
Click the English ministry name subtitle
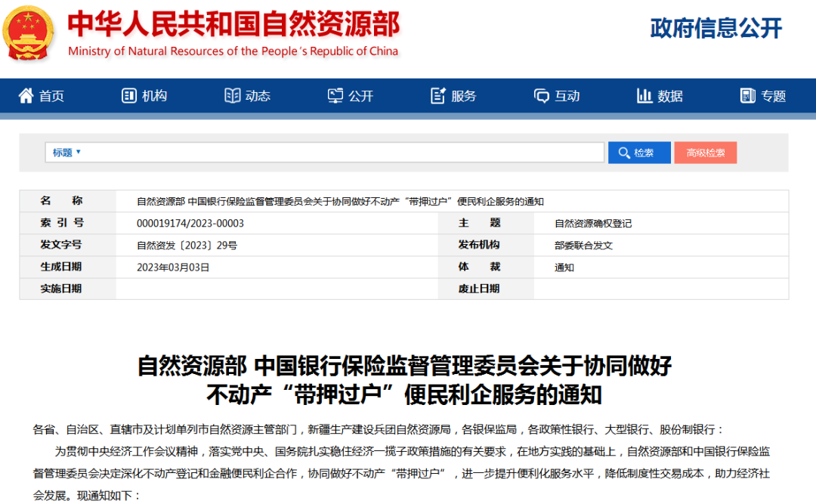pos(233,51)
